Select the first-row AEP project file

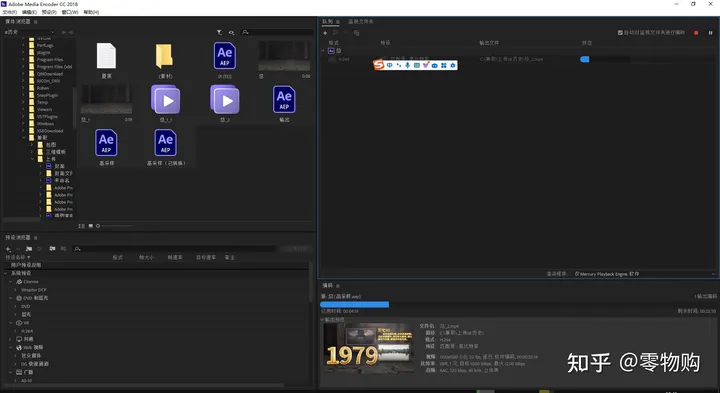pos(225,56)
